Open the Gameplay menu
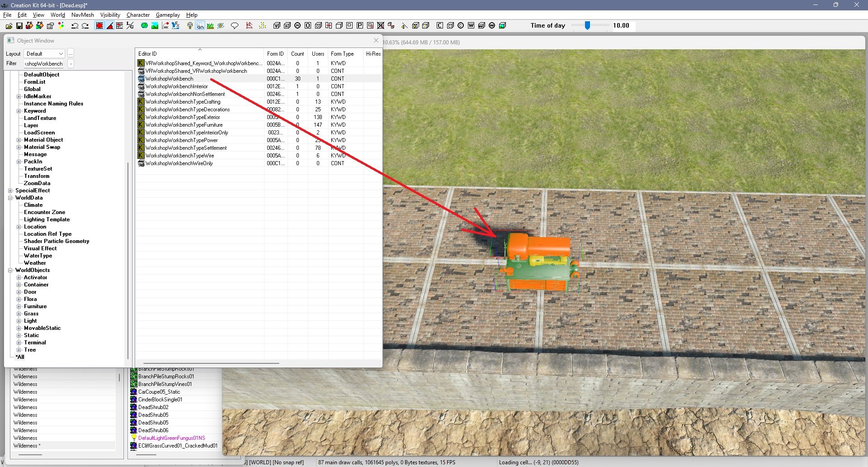This screenshot has height=467, width=868. click(168, 15)
